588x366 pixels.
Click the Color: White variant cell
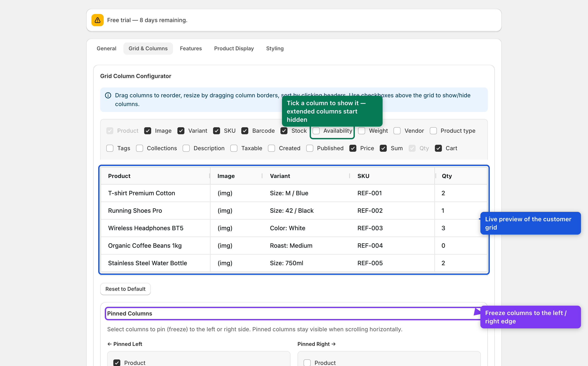pyautogui.click(x=306, y=228)
